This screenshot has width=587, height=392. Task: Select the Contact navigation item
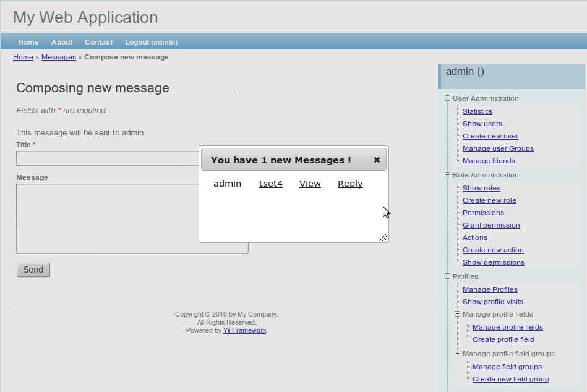click(98, 42)
